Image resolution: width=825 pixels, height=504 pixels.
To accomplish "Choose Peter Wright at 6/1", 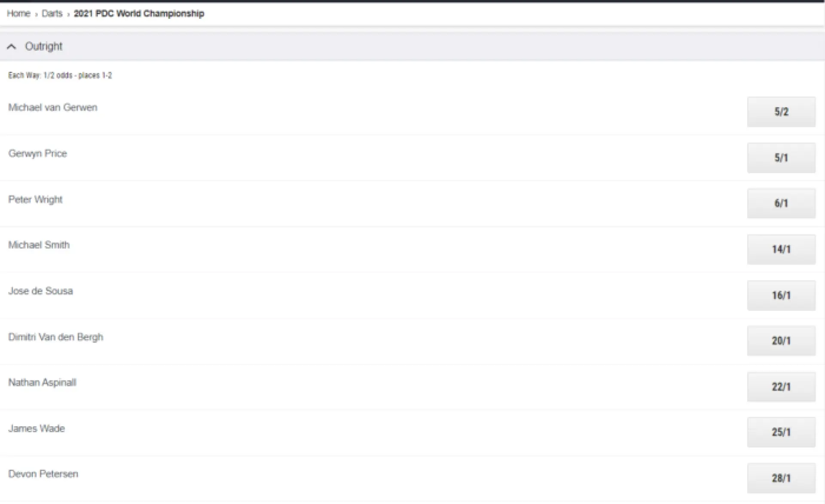I will [x=781, y=203].
